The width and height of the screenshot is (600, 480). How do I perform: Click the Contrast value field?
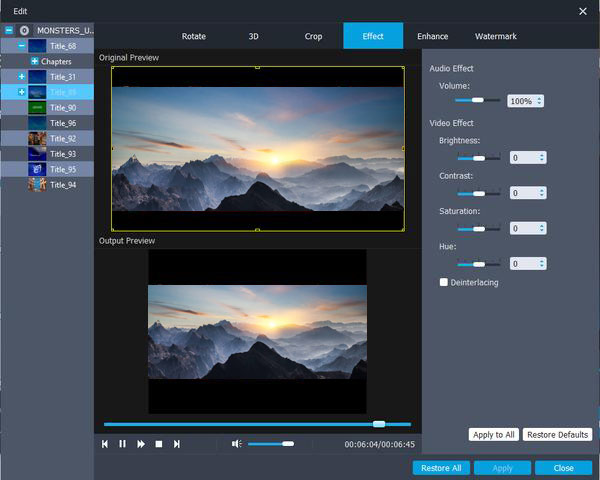coord(528,193)
